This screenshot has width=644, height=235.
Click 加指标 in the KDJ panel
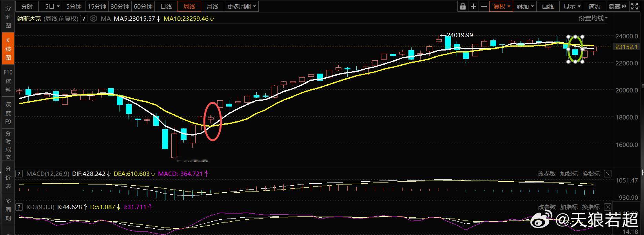568,207
